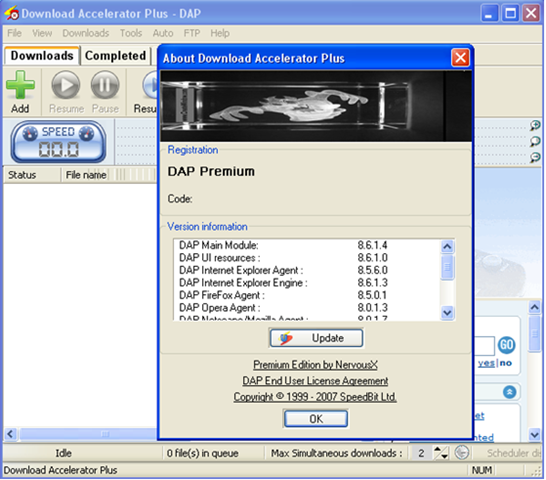
Task: Open Premium Edition by NervousX link
Action: coord(315,365)
